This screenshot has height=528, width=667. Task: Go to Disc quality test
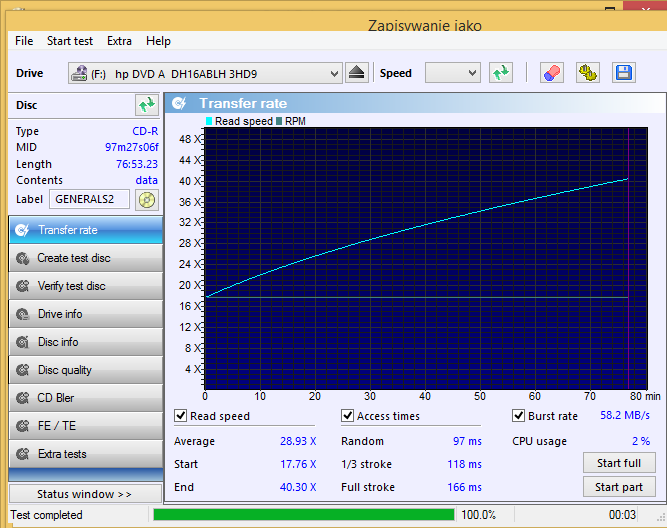pyautogui.click(x=86, y=370)
